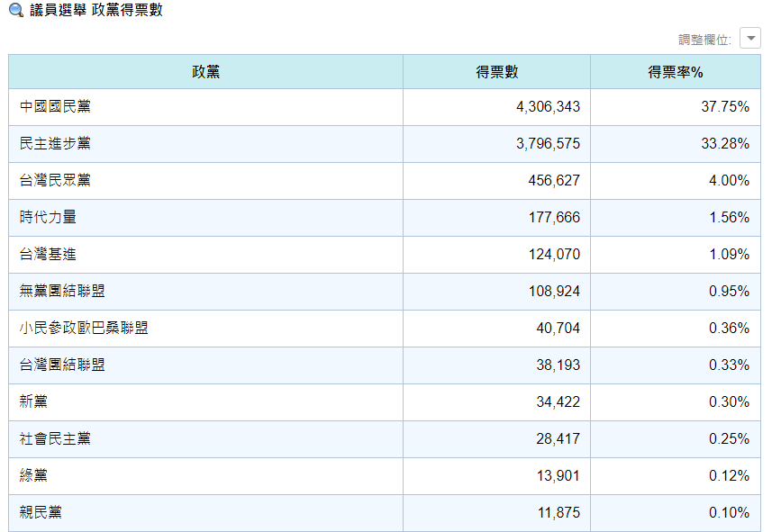781x532 pixels.
Task: Select the 時代力量 party name
Action: click(x=48, y=217)
